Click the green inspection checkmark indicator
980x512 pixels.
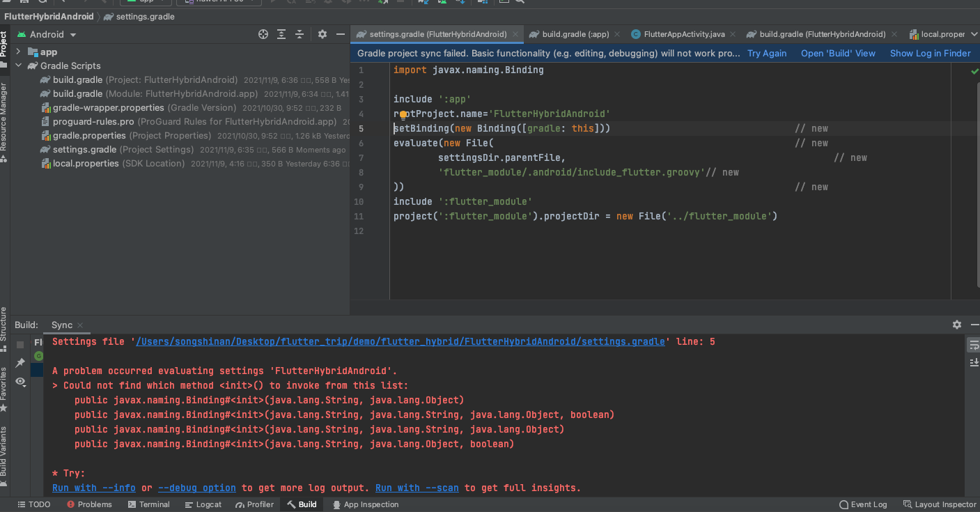974,71
